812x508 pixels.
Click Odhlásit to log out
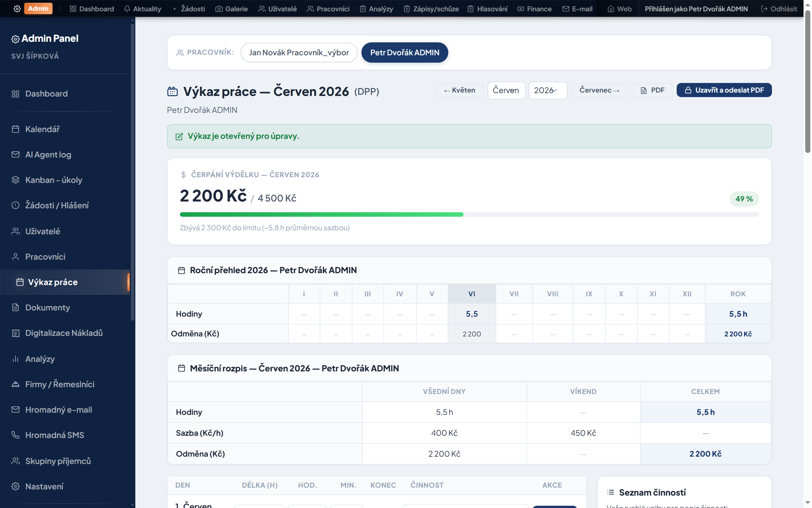pyautogui.click(x=779, y=9)
